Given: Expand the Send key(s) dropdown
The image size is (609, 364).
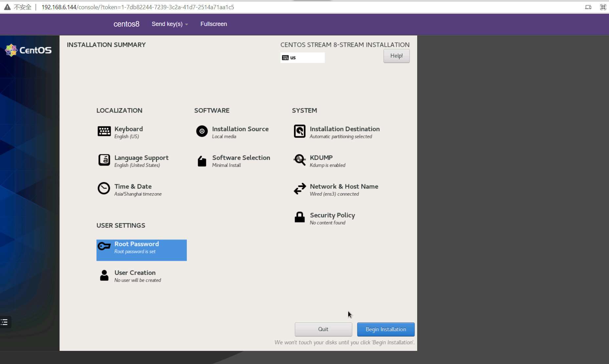Looking at the screenshot, I should point(170,24).
